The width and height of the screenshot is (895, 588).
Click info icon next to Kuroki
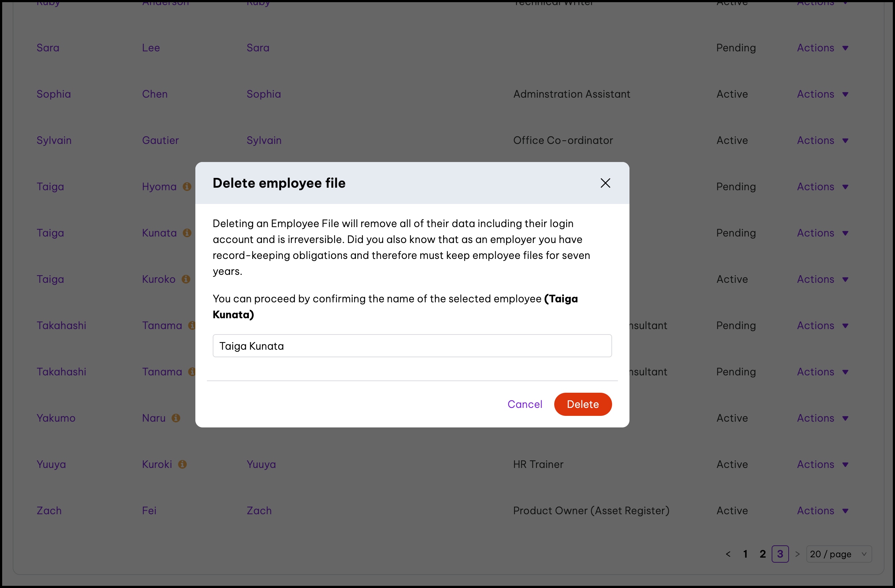coord(182,464)
